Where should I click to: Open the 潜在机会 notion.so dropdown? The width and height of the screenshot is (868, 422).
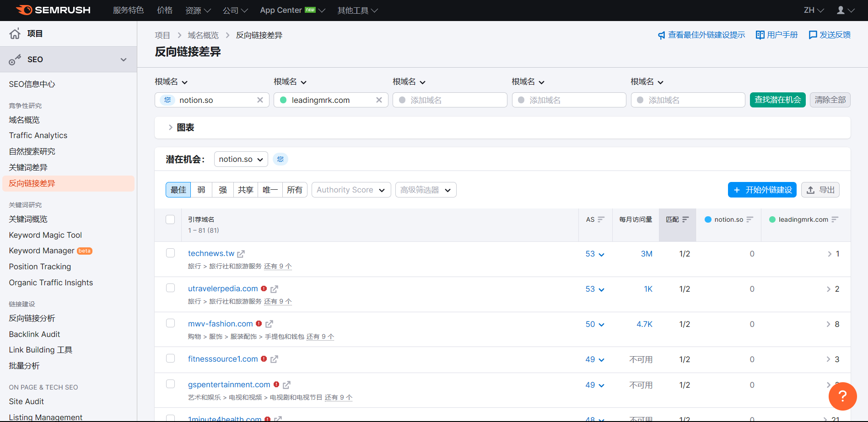coord(241,159)
